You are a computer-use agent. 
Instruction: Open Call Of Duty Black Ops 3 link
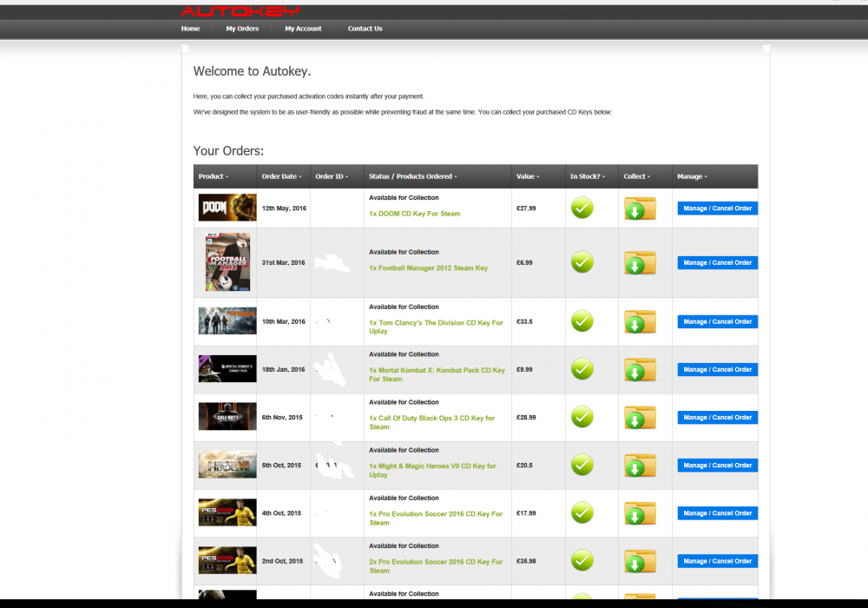click(431, 422)
